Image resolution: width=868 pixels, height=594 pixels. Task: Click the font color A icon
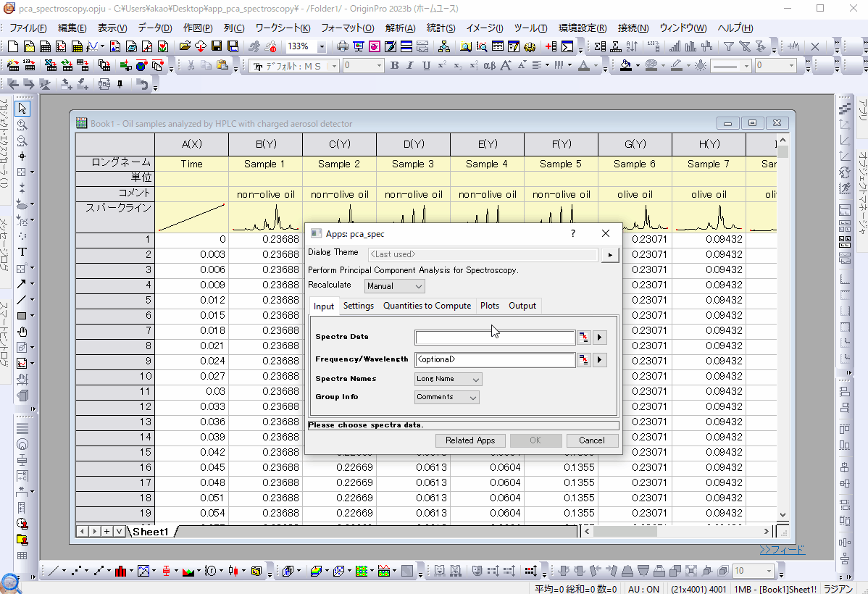(583, 65)
